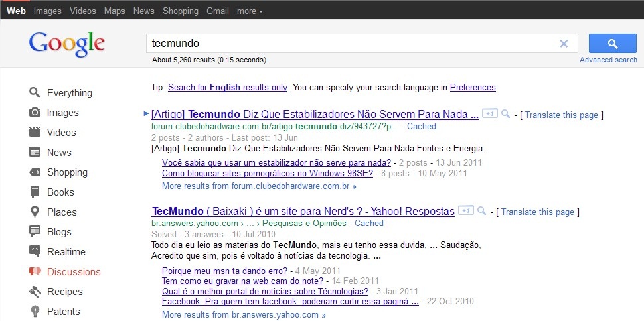Select the Discussions filter label
The width and height of the screenshot is (644, 321).
tap(74, 272)
